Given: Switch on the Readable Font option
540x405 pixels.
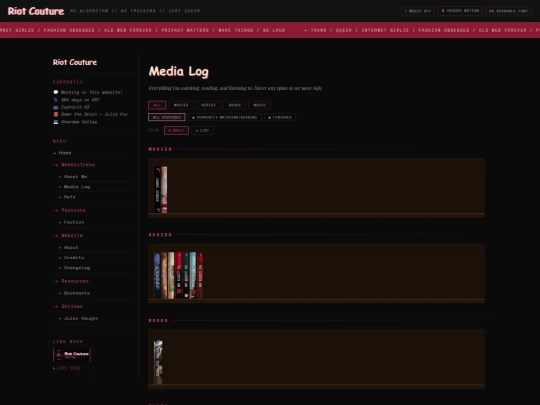Looking at the screenshot, I should [508, 11].
